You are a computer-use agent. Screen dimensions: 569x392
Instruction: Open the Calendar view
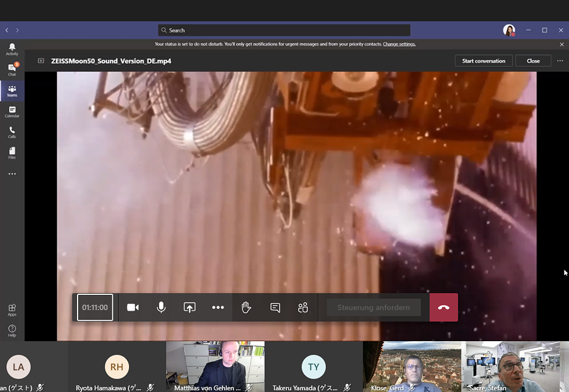(x=12, y=112)
